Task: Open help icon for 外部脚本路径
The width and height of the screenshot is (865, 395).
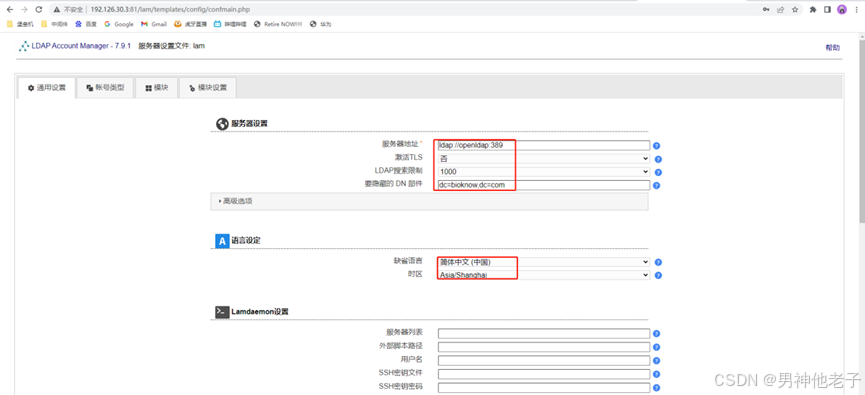Action: 656,347
